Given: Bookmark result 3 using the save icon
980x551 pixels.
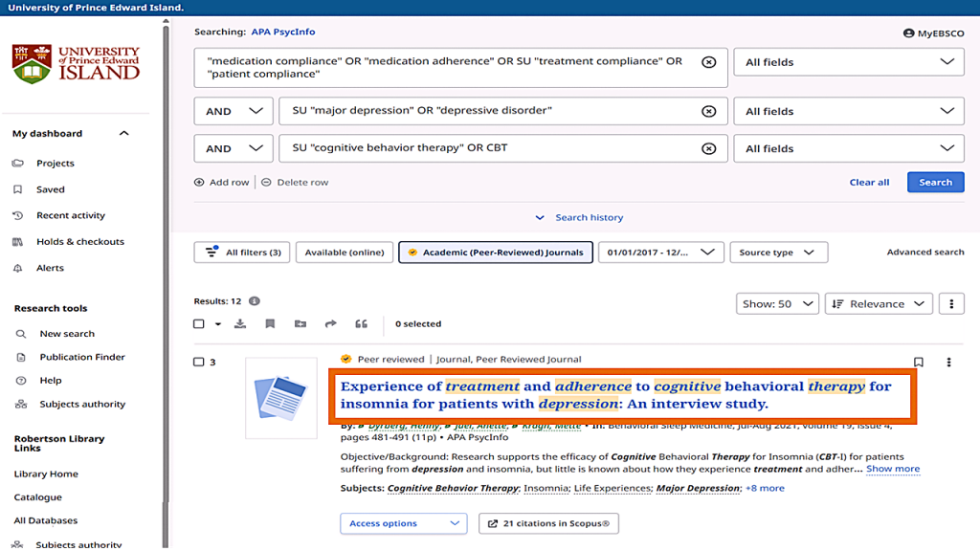Looking at the screenshot, I should click(919, 363).
